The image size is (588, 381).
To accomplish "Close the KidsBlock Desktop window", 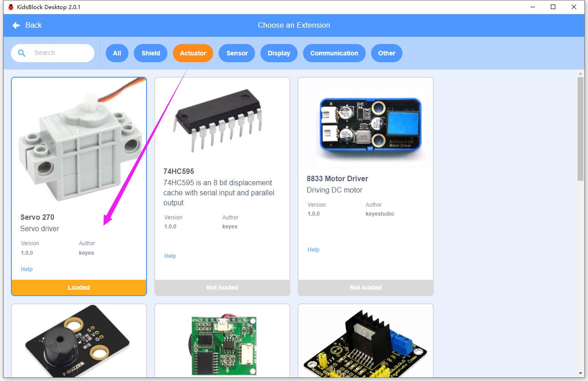I will pos(574,7).
